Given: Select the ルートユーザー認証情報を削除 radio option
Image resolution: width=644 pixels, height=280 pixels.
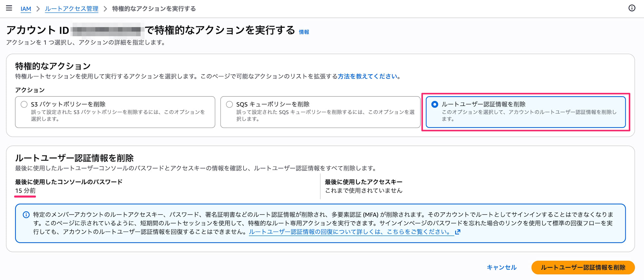Looking at the screenshot, I should click(x=435, y=104).
